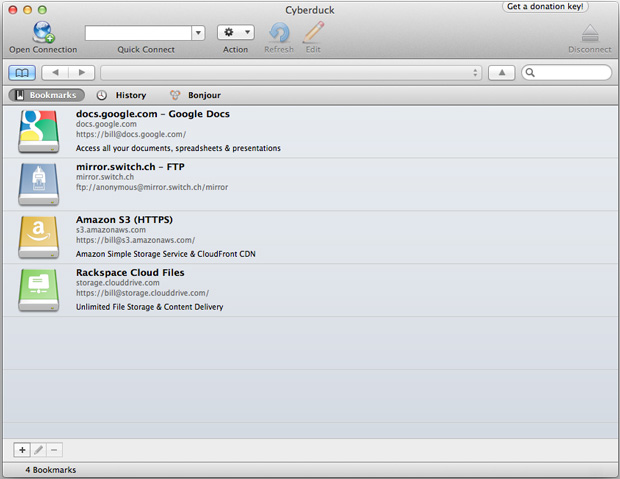Toggle the bookmarks book view button

pos(22,73)
